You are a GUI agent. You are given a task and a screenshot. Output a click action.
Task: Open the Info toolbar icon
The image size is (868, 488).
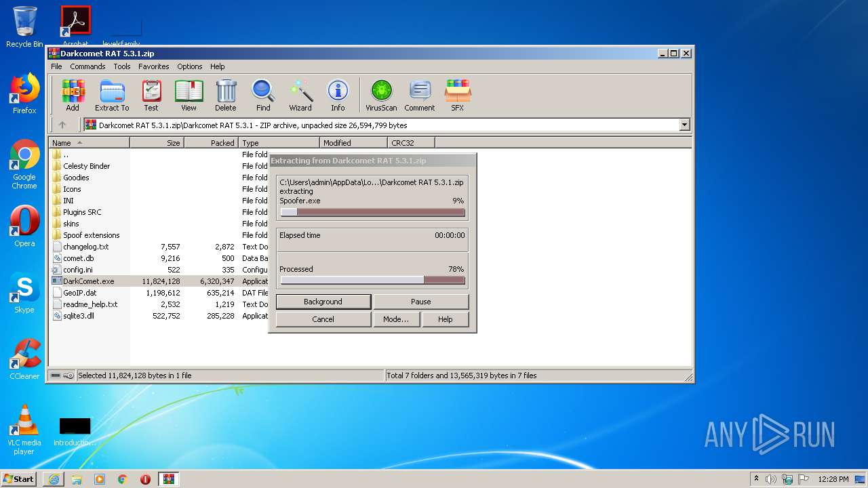[x=338, y=96]
